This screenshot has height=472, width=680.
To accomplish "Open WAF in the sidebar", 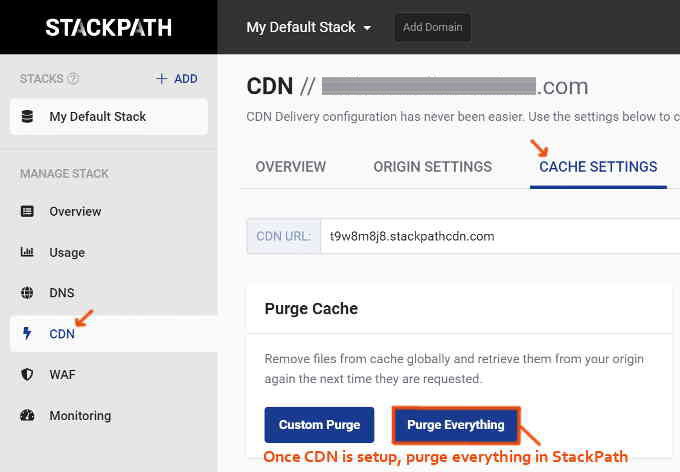I will tap(62, 374).
